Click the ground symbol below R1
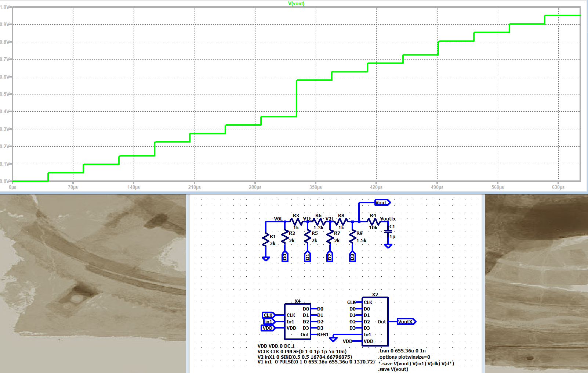 click(x=266, y=259)
